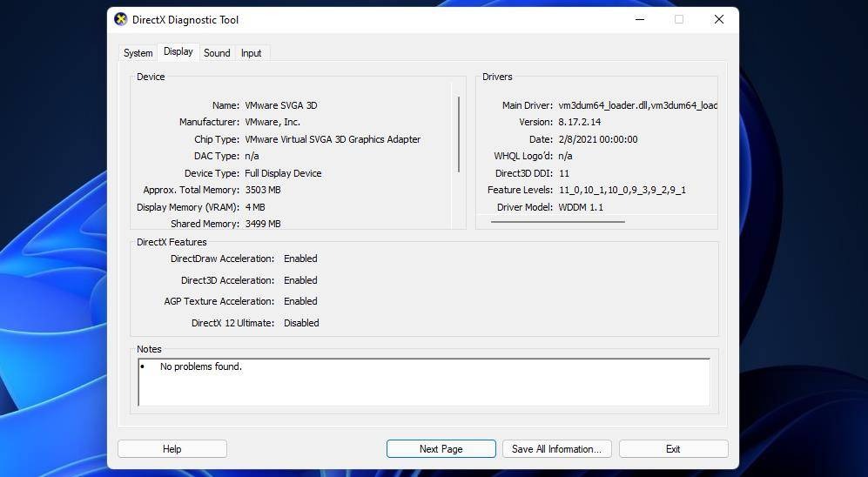The height and width of the screenshot is (477, 868).
Task: Click the 'No problems found.' note
Action: pyautogui.click(x=201, y=366)
